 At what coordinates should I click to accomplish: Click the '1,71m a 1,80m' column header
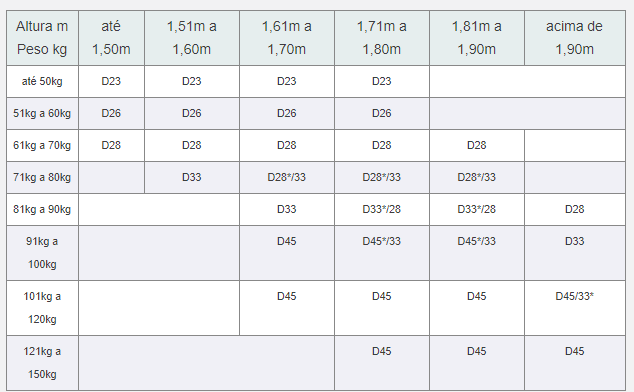[x=382, y=38]
